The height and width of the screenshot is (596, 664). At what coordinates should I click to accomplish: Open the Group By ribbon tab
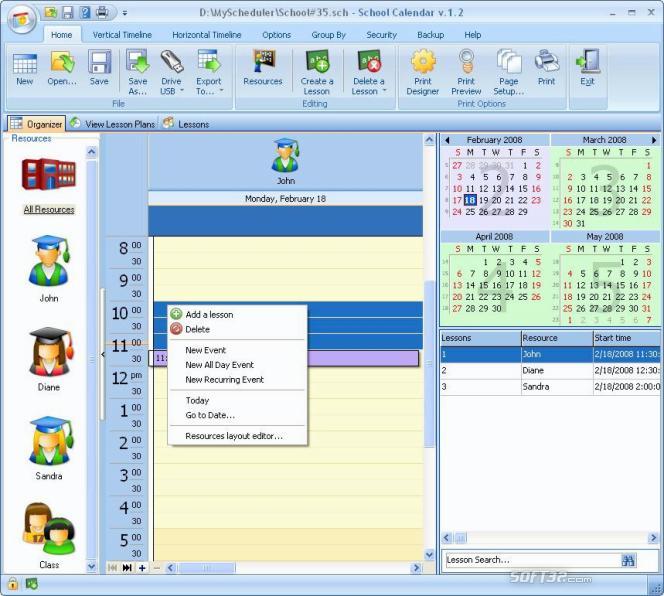pos(329,35)
